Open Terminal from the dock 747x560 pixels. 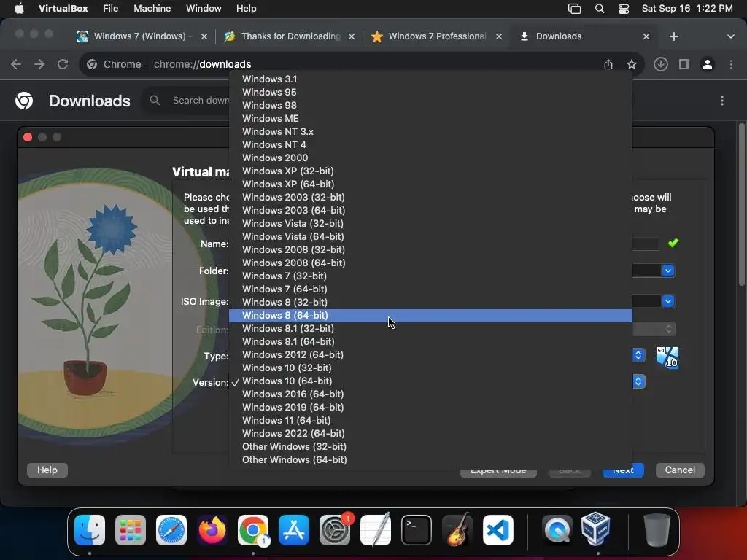pyautogui.click(x=417, y=530)
